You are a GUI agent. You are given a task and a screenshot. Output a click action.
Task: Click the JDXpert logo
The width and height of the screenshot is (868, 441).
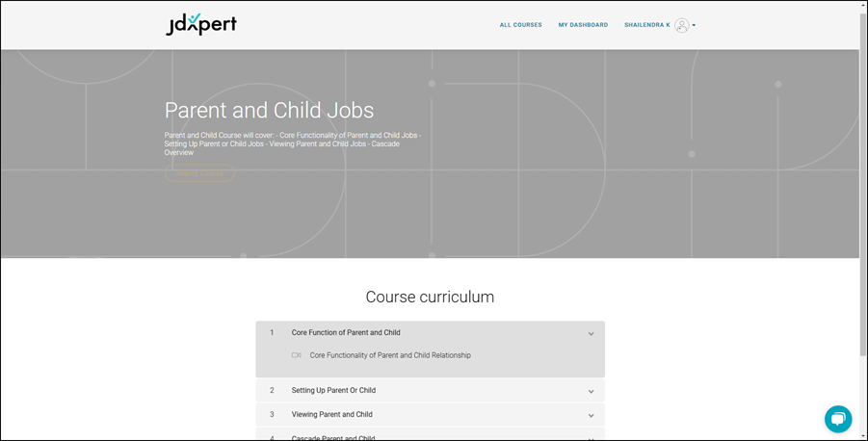click(x=200, y=24)
